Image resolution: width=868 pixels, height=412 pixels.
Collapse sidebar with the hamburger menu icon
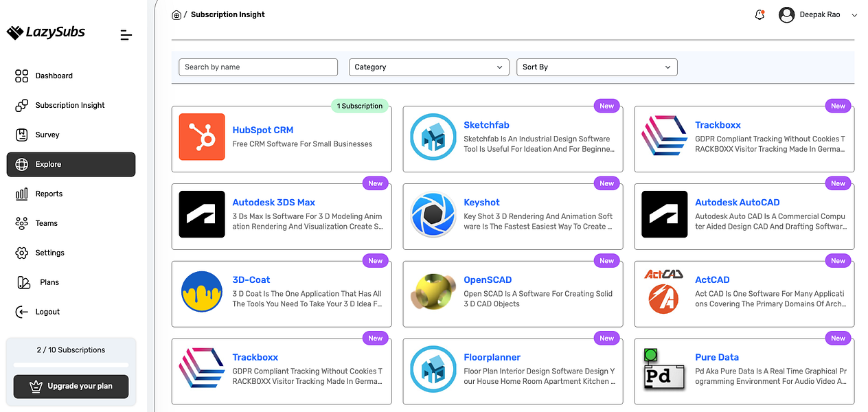[126, 35]
